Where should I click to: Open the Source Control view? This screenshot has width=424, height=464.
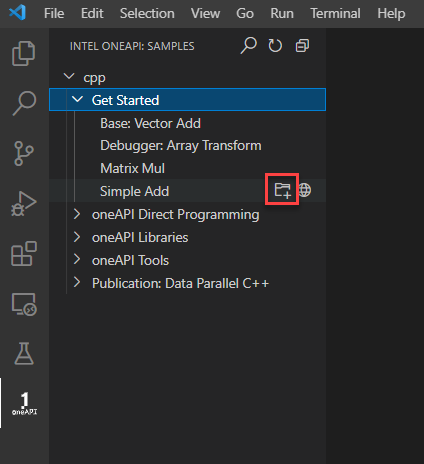pyautogui.click(x=24, y=154)
